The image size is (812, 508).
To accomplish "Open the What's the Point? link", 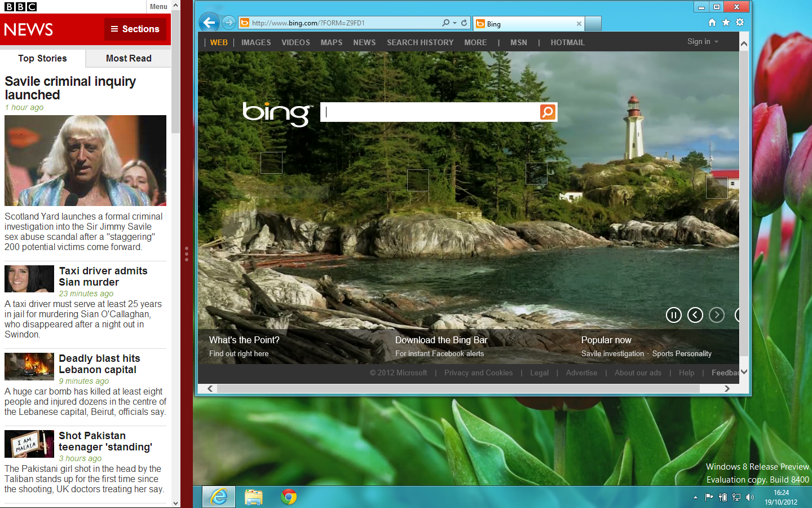I will [244, 340].
